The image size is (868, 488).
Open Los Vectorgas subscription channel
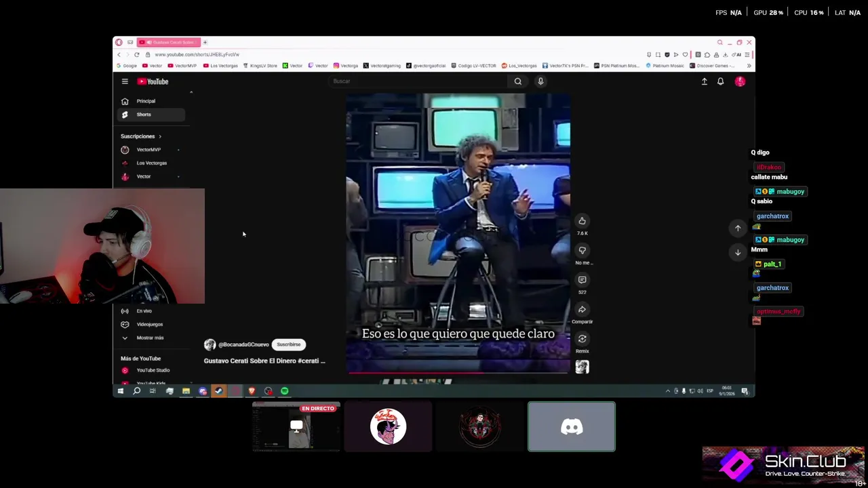pos(153,163)
